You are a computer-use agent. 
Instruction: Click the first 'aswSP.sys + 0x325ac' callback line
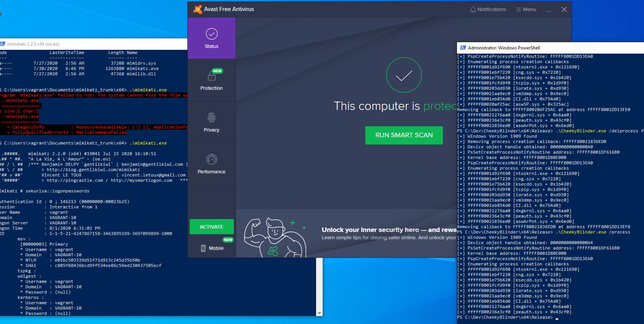click(x=513, y=104)
